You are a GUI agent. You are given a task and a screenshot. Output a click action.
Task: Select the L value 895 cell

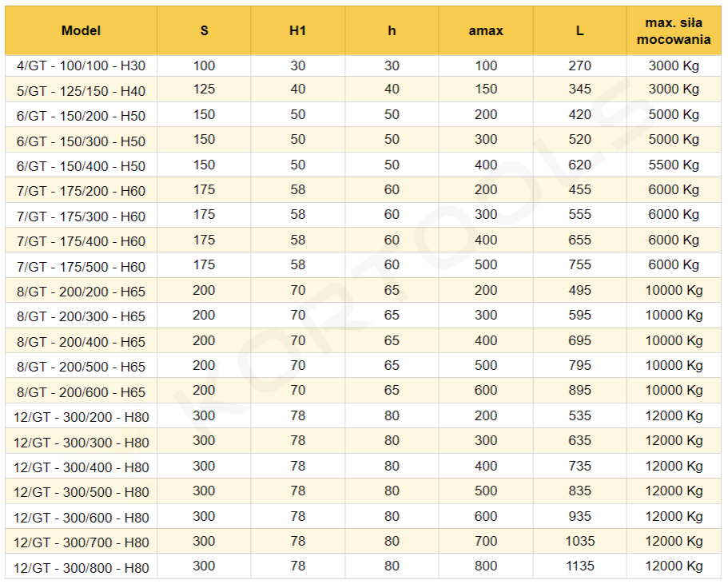tap(579, 391)
